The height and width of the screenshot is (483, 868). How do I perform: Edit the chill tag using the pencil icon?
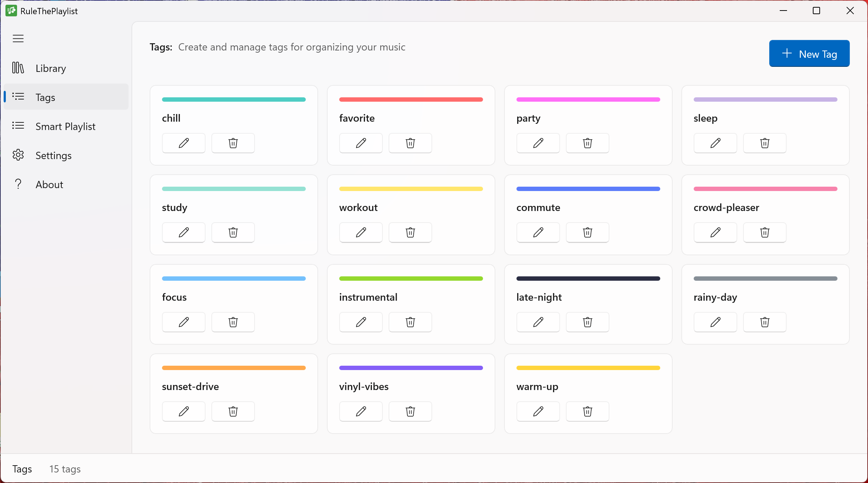pyautogui.click(x=183, y=143)
